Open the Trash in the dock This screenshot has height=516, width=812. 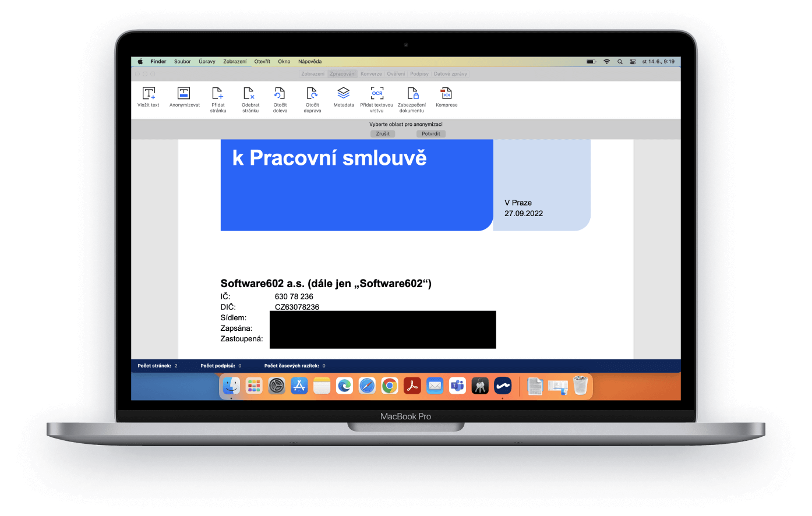(580, 386)
